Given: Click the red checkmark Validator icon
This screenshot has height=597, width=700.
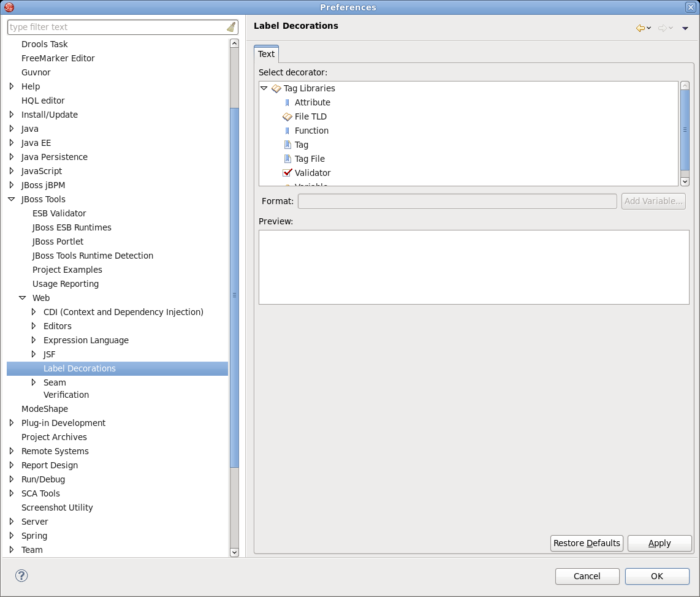Looking at the screenshot, I should 287,173.
